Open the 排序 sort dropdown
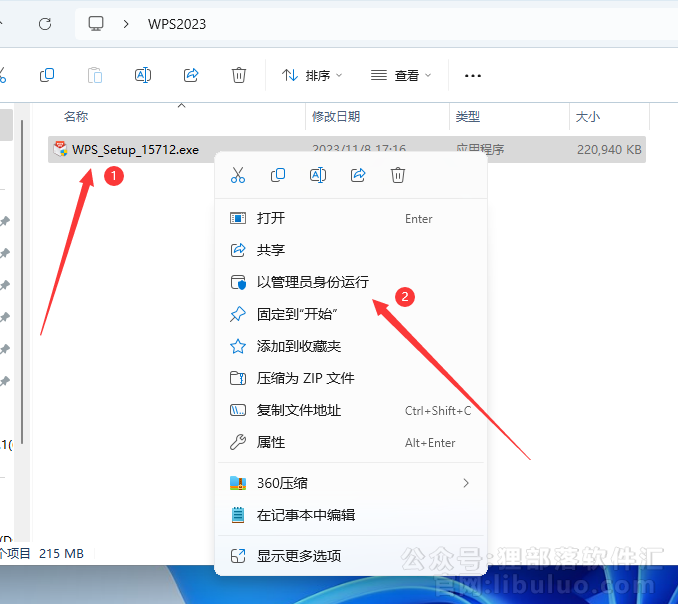Image resolution: width=678 pixels, height=604 pixels. [x=312, y=76]
